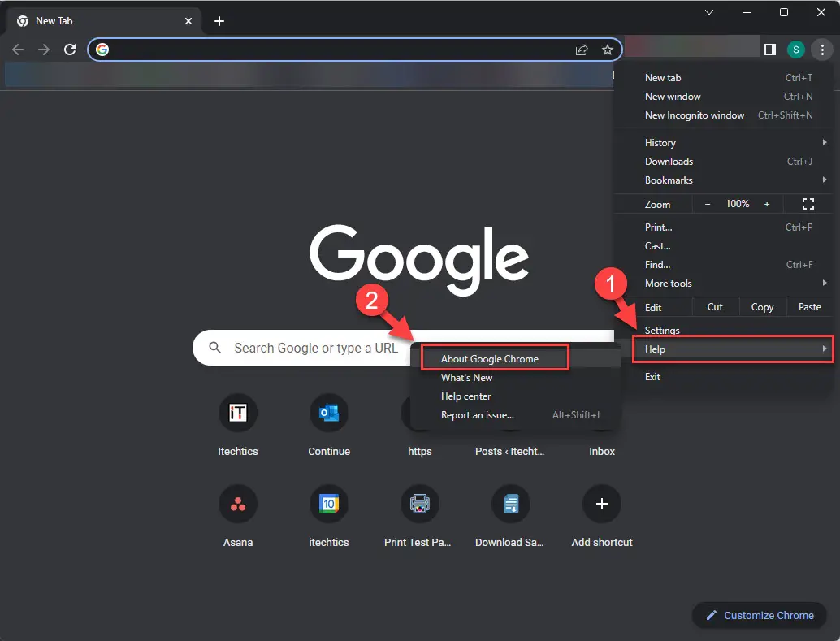Viewport: 840px width, 641px height.
Task: Click the Customize Chrome button
Action: [x=759, y=615]
